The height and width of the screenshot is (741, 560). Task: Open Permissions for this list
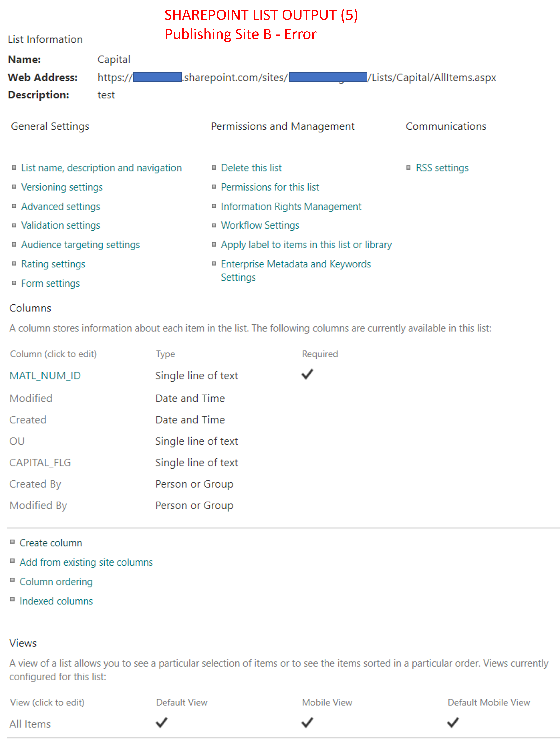[x=270, y=187]
